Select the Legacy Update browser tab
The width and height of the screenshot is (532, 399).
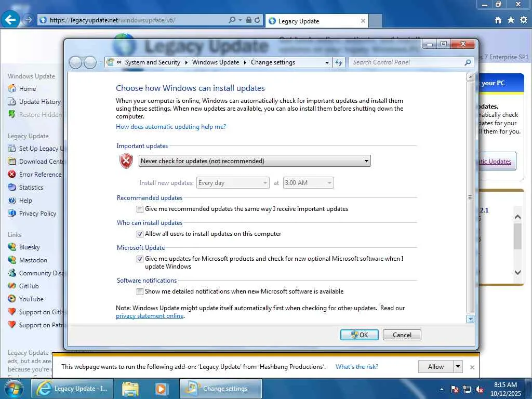[317, 21]
